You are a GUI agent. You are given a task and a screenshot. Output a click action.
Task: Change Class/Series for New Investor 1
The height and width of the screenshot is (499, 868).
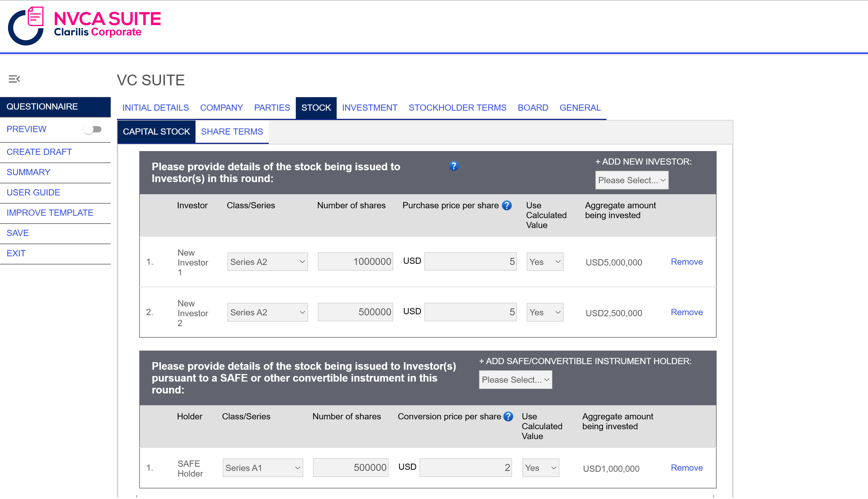267,261
